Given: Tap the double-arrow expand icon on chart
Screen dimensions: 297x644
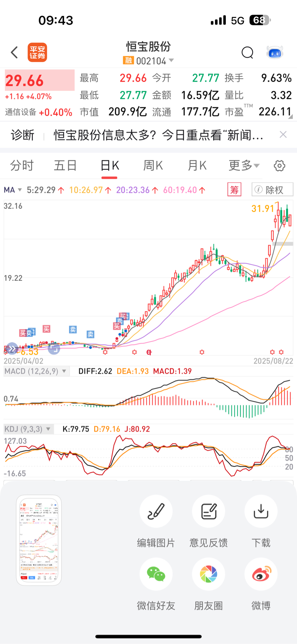Looking at the screenshot, I should point(12,349).
